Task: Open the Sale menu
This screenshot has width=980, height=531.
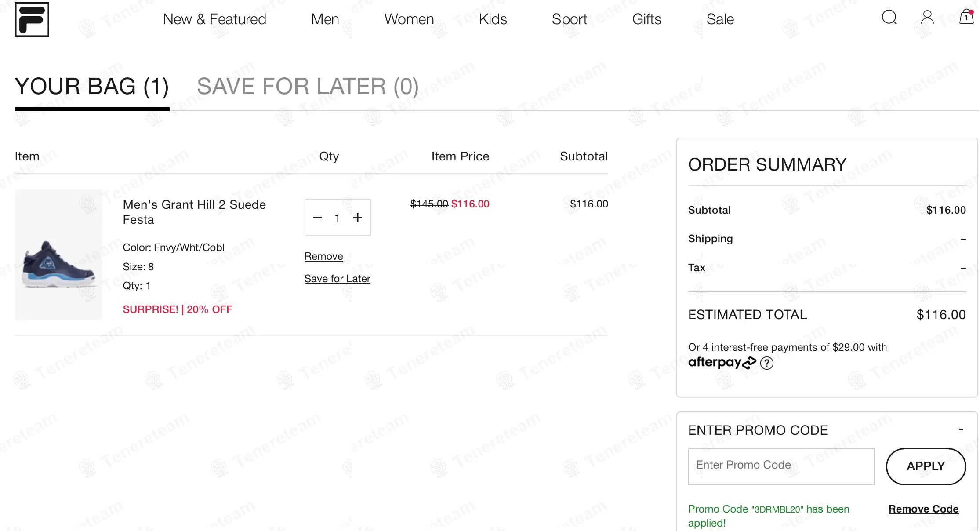Action: (x=720, y=19)
